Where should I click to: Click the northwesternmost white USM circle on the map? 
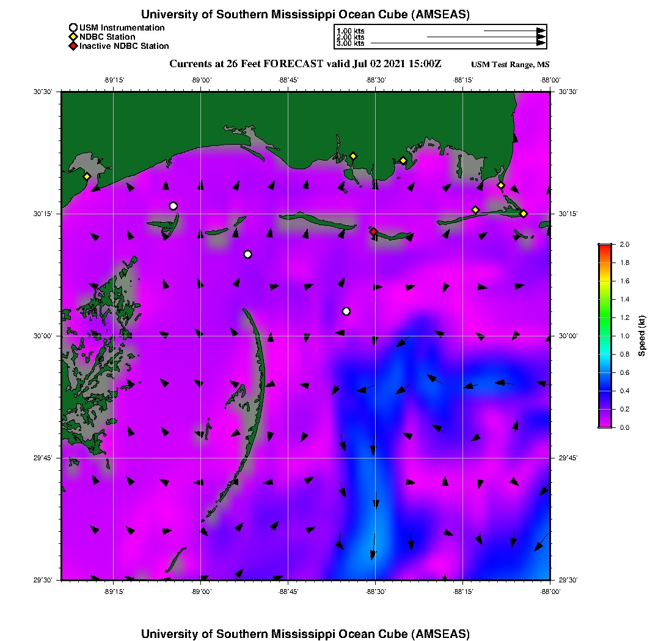tap(173, 206)
